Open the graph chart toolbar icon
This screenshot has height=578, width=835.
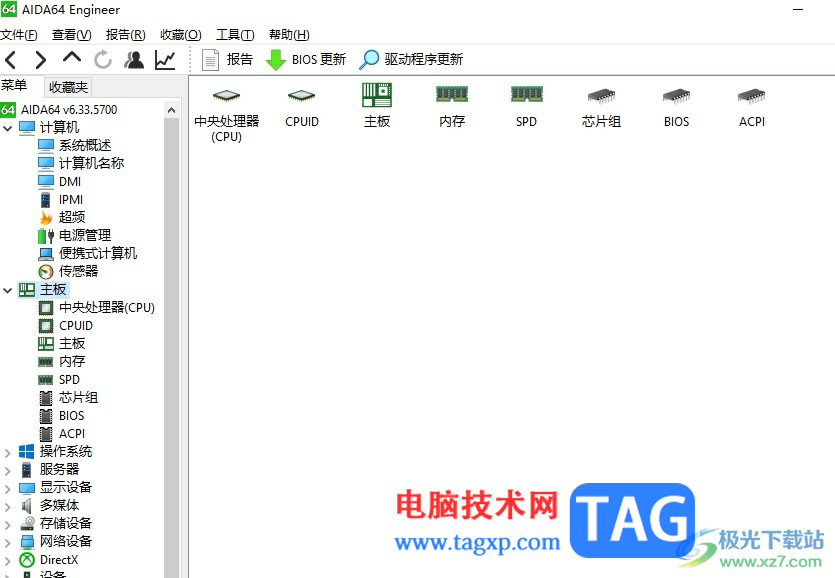point(165,60)
